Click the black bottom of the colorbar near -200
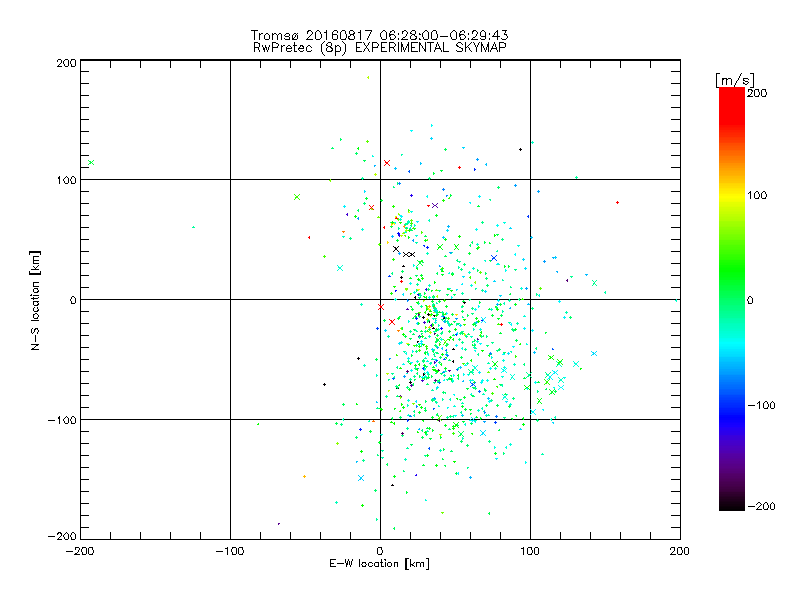800x600 pixels. pyautogui.click(x=732, y=504)
